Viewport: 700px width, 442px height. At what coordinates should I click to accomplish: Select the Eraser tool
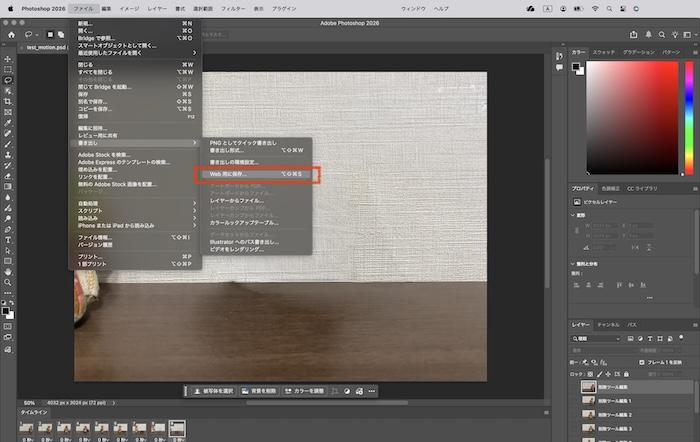8,176
